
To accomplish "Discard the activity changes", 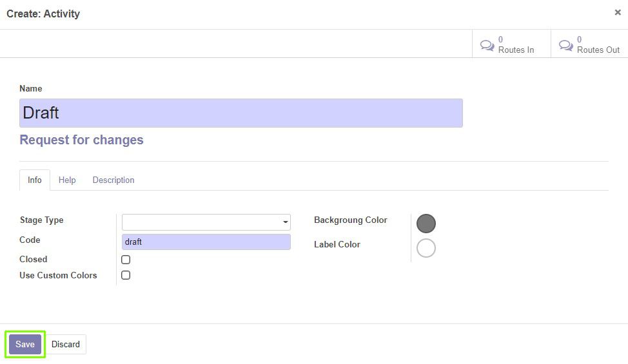I will coord(66,344).
